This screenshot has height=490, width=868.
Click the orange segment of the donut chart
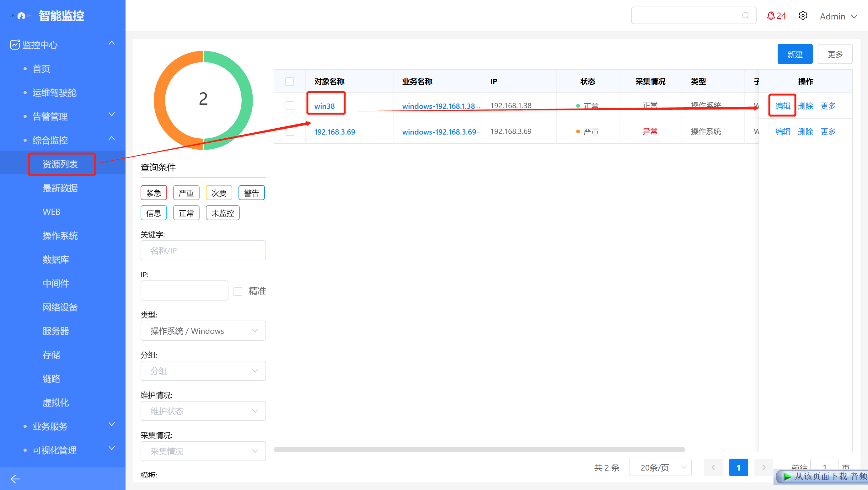pyautogui.click(x=160, y=100)
